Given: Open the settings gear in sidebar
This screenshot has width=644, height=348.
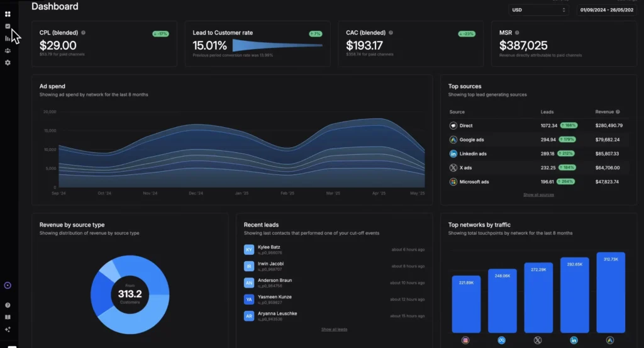Looking at the screenshot, I should click(8, 63).
